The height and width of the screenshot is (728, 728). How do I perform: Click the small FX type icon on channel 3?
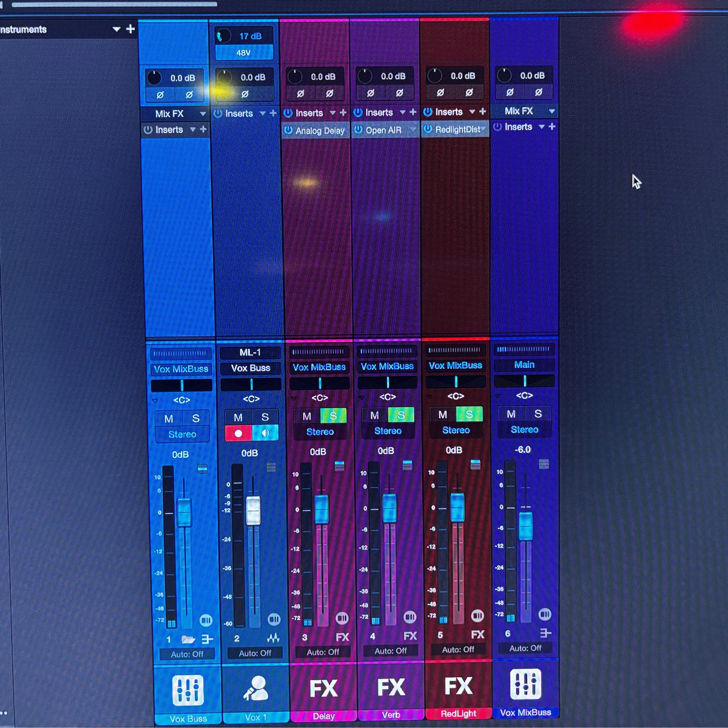(x=342, y=637)
